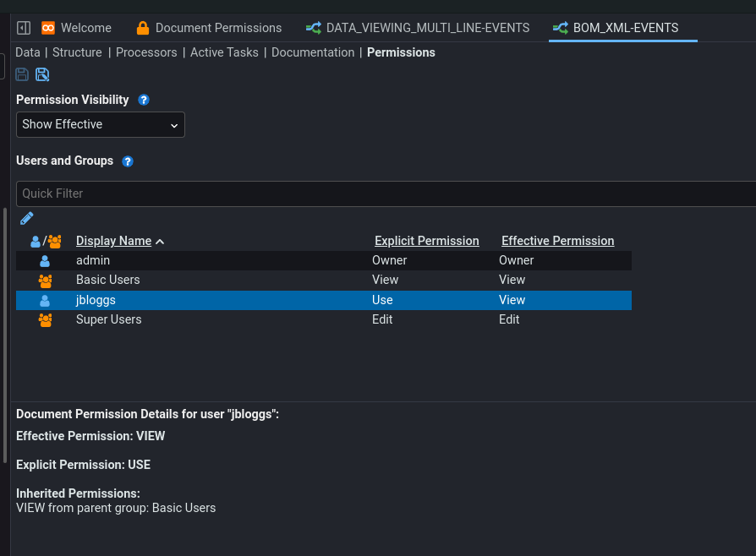The image size is (756, 556).
Task: Open Permission Visibility help icon
Action: coord(144,100)
